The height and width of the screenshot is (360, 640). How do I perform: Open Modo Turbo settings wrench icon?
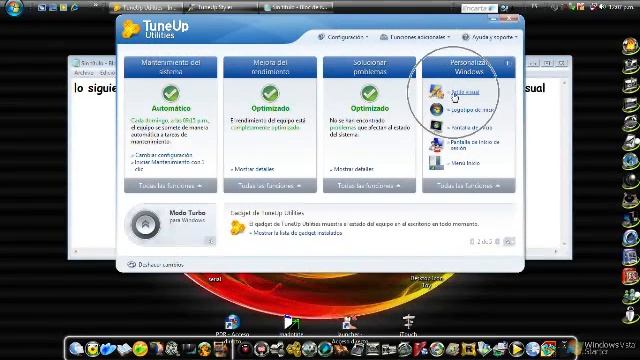tap(211, 241)
